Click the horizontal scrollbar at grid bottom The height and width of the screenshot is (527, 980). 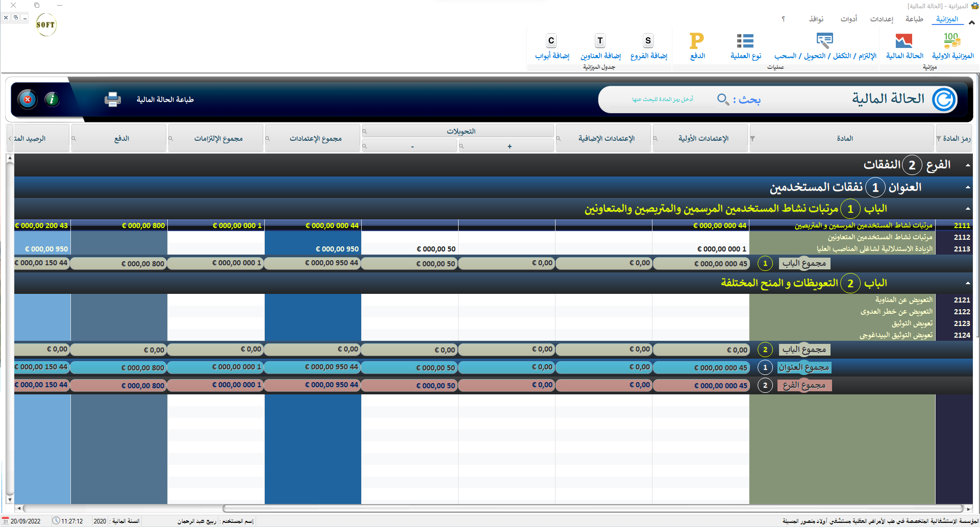coord(490,508)
